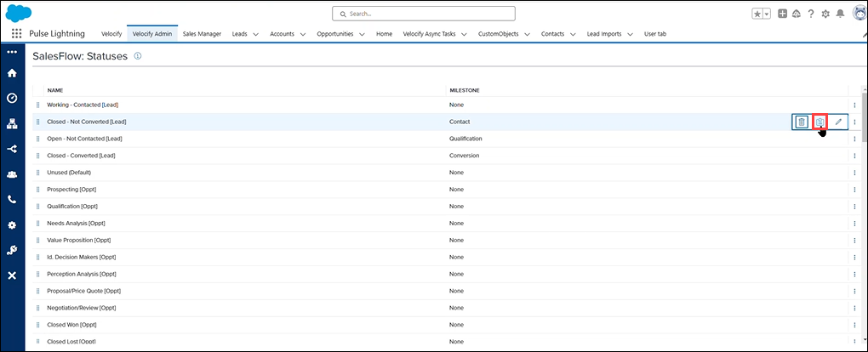Open the sidebar gear settings icon
The height and width of the screenshot is (352, 868).
(12, 225)
